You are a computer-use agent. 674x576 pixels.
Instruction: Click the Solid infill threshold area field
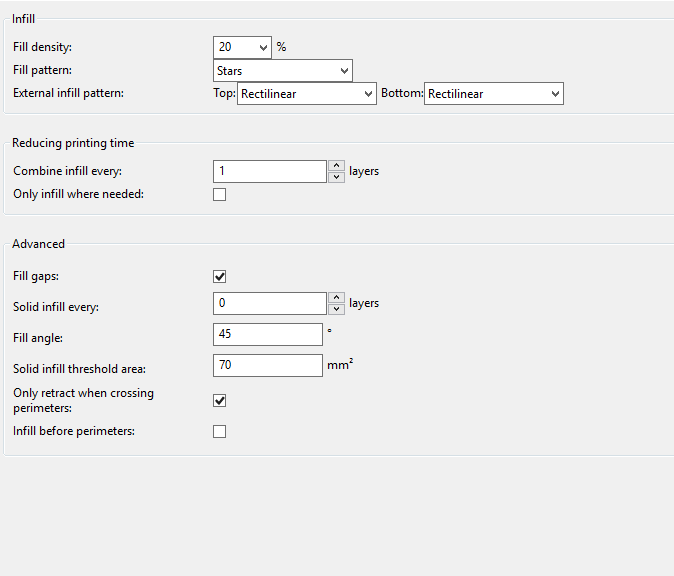pos(268,365)
